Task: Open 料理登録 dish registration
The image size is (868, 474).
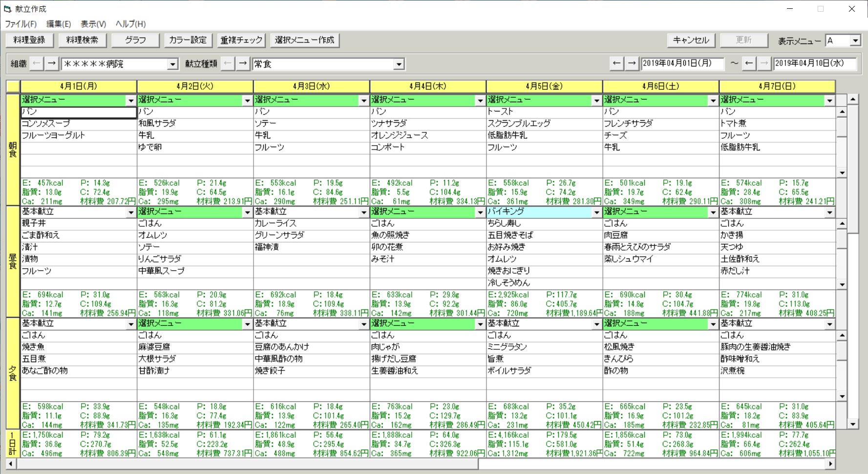Action: pos(29,40)
